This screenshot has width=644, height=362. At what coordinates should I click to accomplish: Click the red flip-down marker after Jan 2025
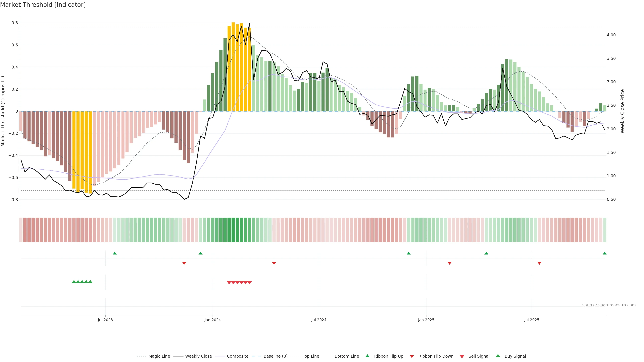[449, 263]
